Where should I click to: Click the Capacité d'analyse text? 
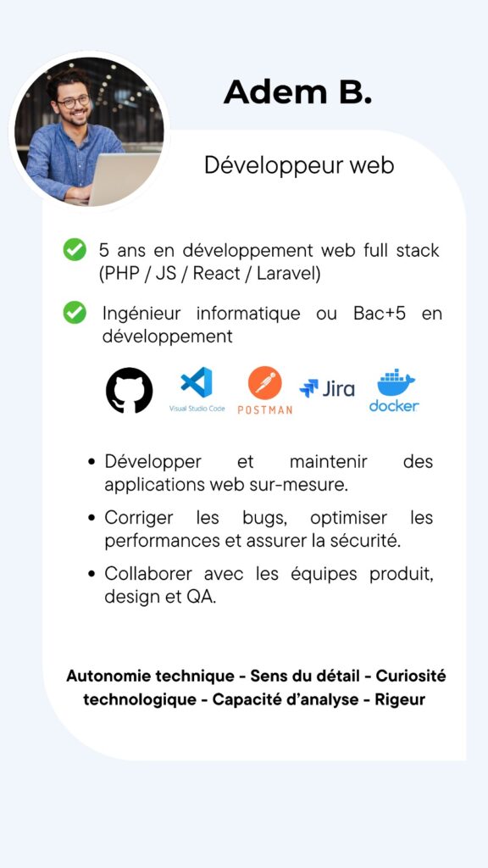[286, 699]
